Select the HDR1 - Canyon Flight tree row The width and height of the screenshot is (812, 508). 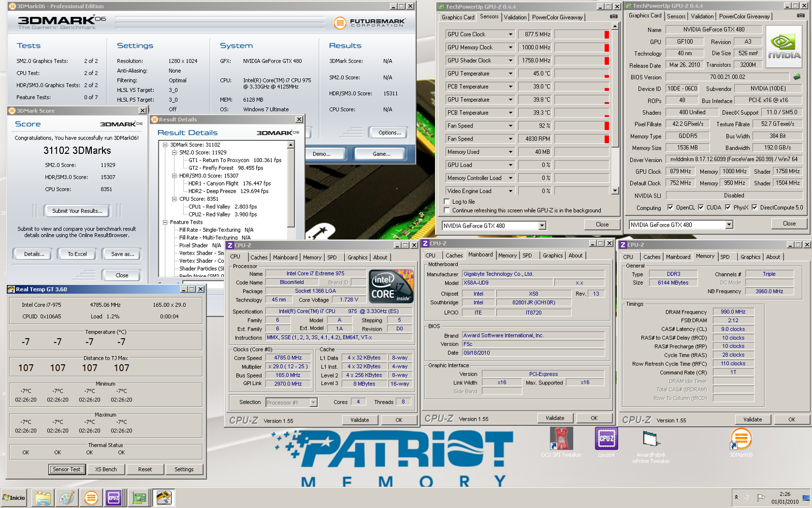pos(229,183)
